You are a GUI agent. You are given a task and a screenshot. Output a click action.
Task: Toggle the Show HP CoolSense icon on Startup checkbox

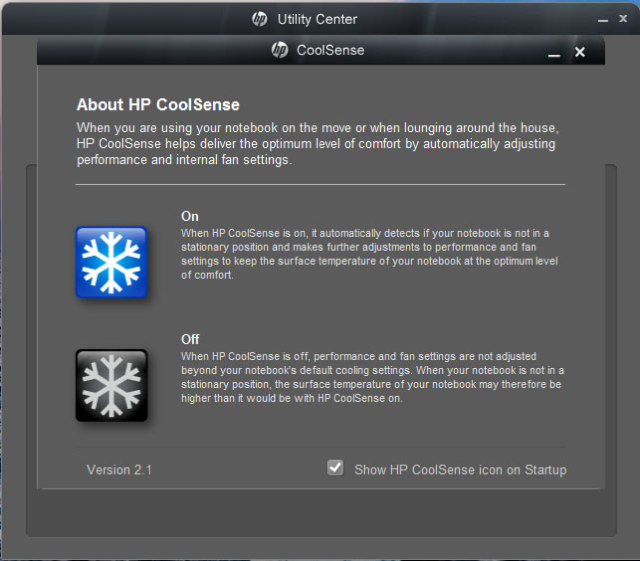tap(336, 468)
